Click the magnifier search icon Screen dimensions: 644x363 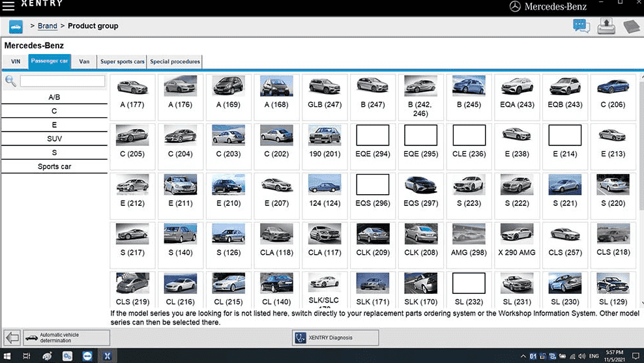coord(10,81)
